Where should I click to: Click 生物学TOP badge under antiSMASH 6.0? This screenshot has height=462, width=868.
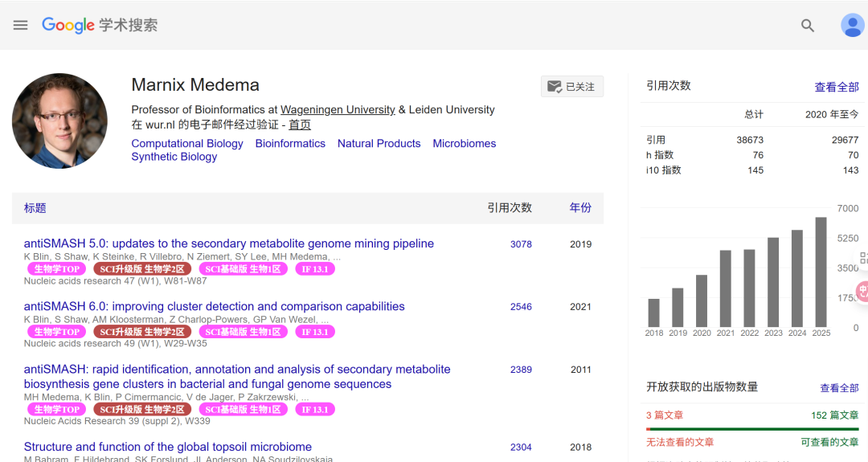[x=57, y=332]
